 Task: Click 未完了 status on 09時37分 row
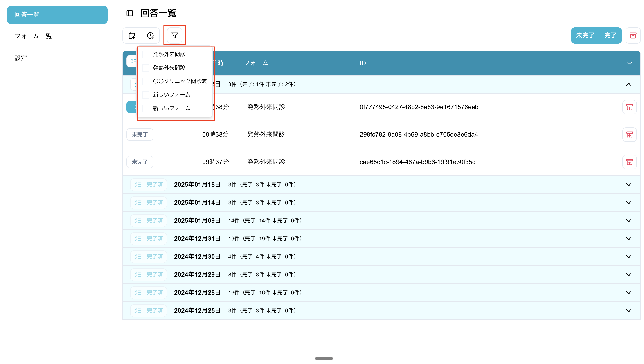[140, 162]
